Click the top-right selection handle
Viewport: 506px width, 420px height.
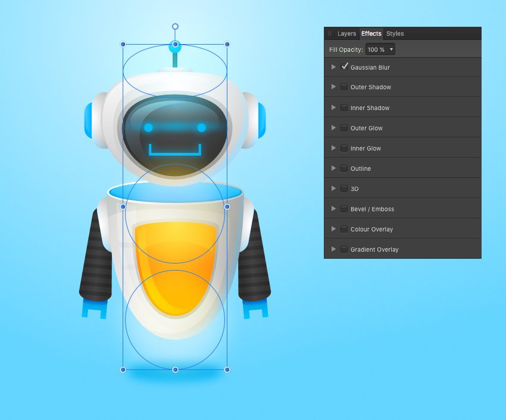227,44
